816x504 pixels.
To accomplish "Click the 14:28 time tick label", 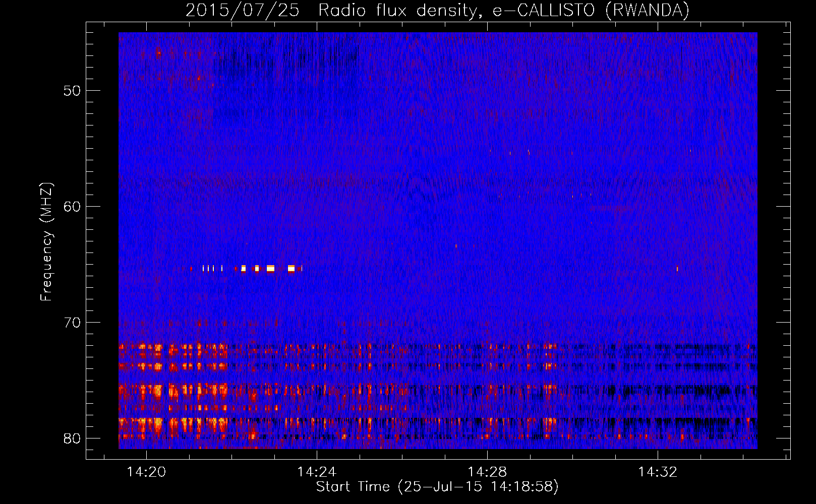I will [487, 472].
